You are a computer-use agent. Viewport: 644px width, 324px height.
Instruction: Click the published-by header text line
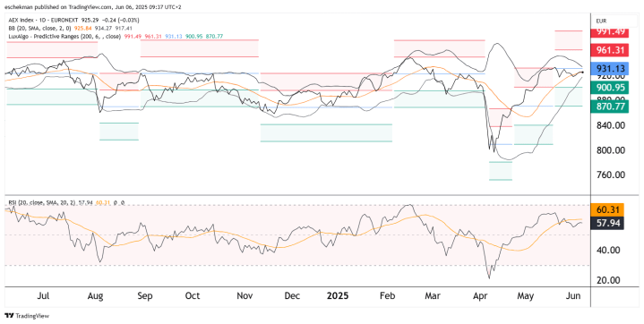point(93,7)
